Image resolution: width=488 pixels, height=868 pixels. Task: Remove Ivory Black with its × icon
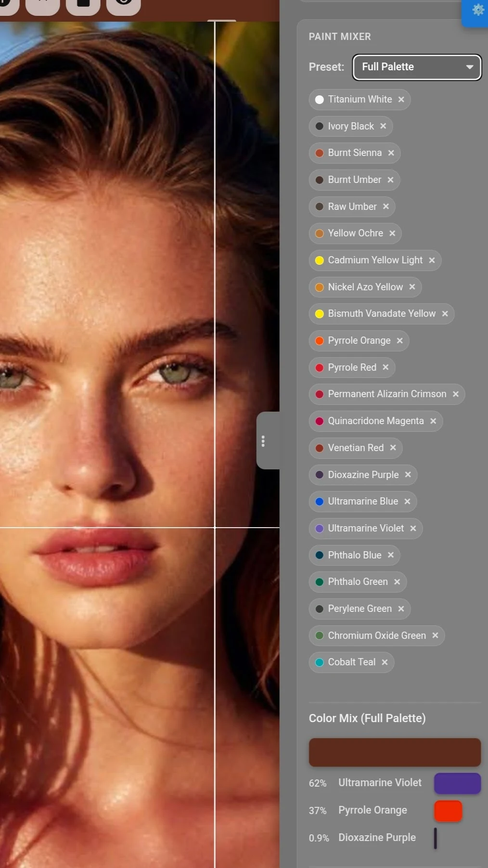383,126
